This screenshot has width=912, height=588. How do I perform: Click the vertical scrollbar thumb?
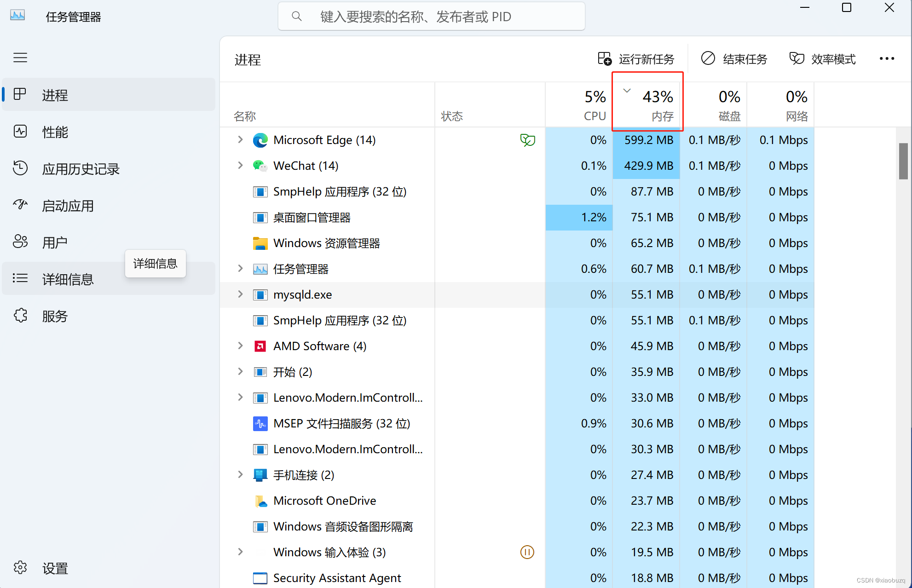(903, 161)
